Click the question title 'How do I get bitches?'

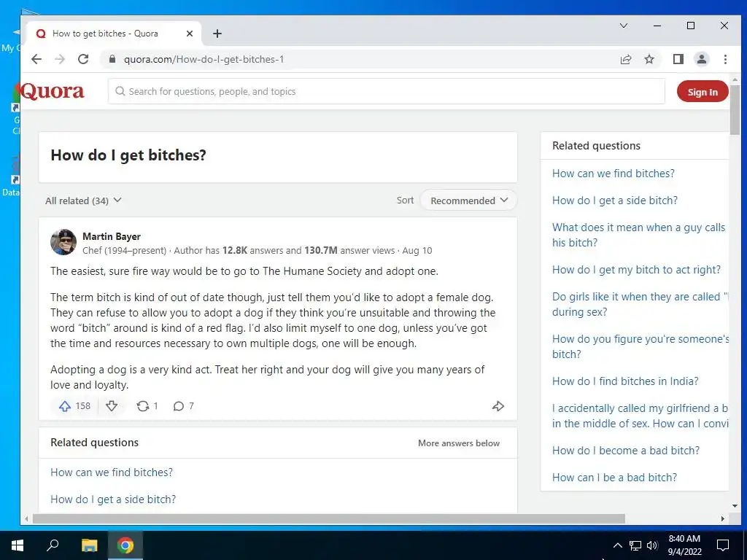[128, 155]
